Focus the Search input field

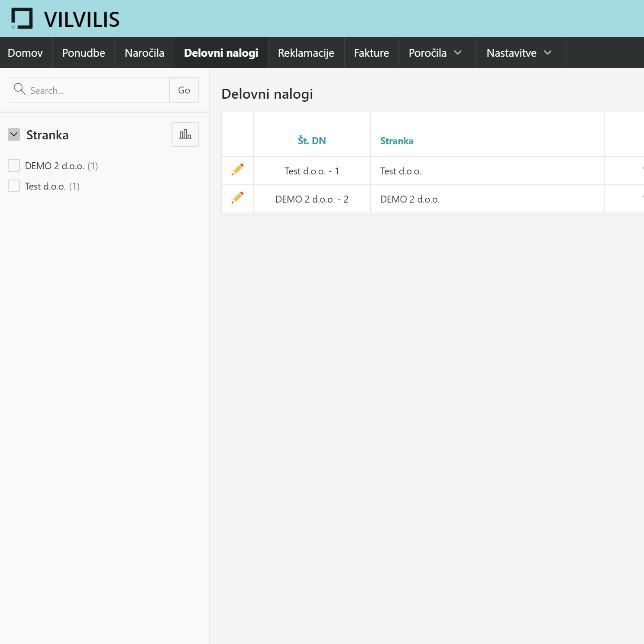click(x=97, y=90)
